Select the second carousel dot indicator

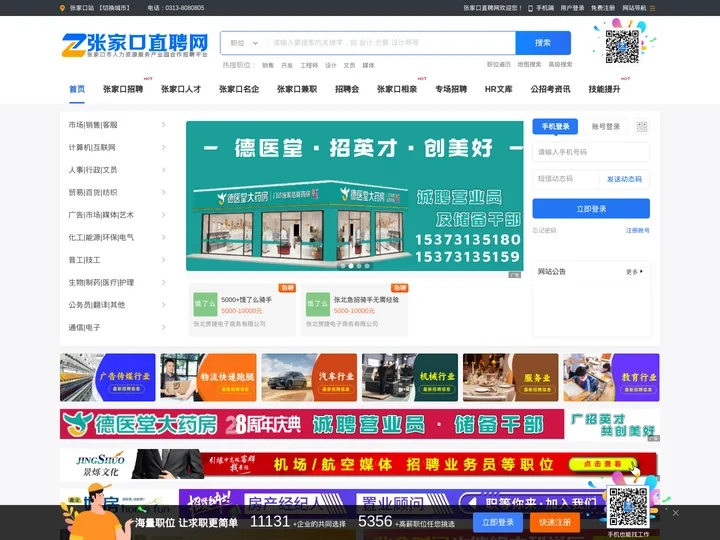(351, 266)
